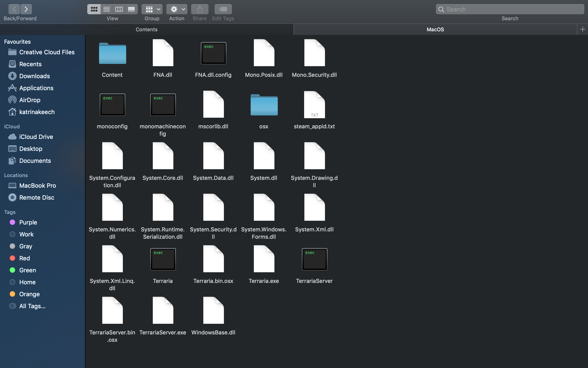Select the System.Numerics.dll file icon
Viewport: 588px width, 368px height.
coord(113,207)
